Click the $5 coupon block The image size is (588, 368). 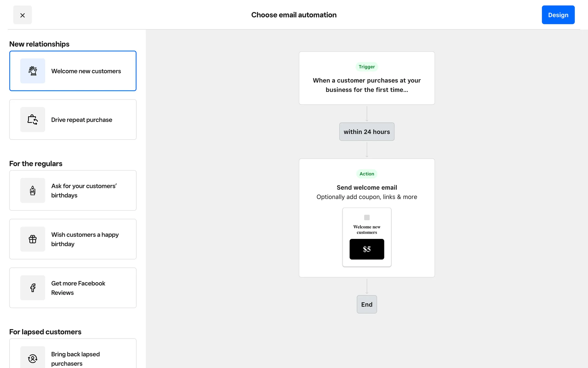[367, 249]
